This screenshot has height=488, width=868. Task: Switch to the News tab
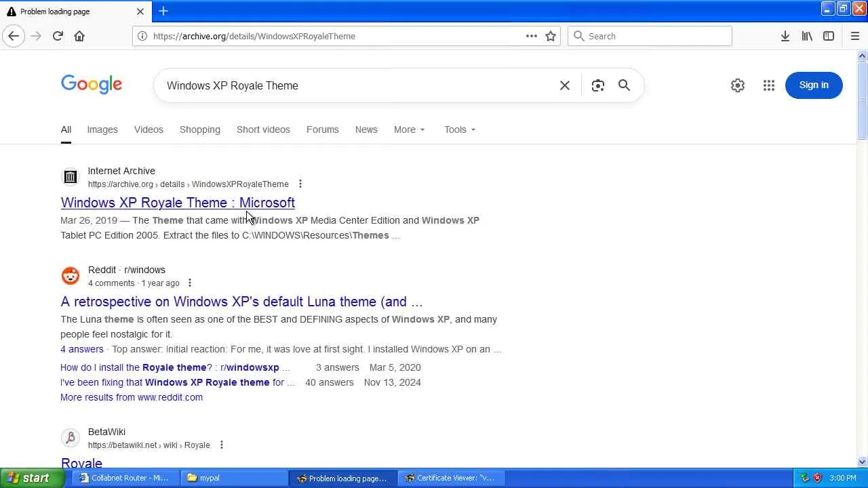pyautogui.click(x=366, y=129)
